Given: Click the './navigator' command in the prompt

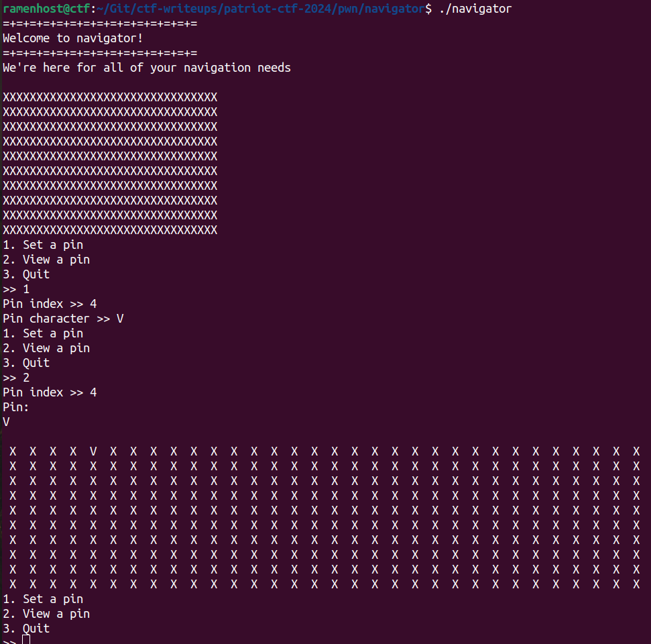Looking at the screenshot, I should 475,8.
